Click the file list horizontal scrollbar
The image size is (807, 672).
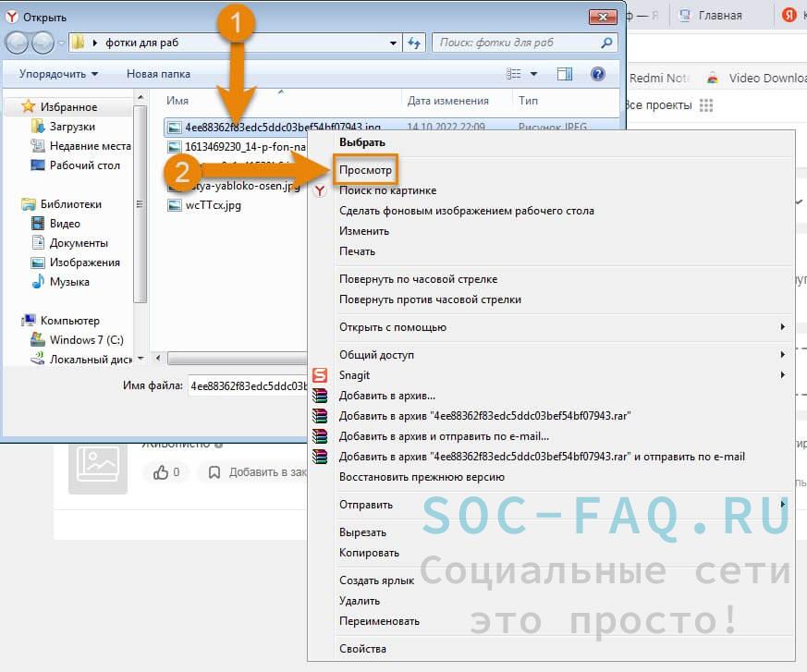click(237, 358)
